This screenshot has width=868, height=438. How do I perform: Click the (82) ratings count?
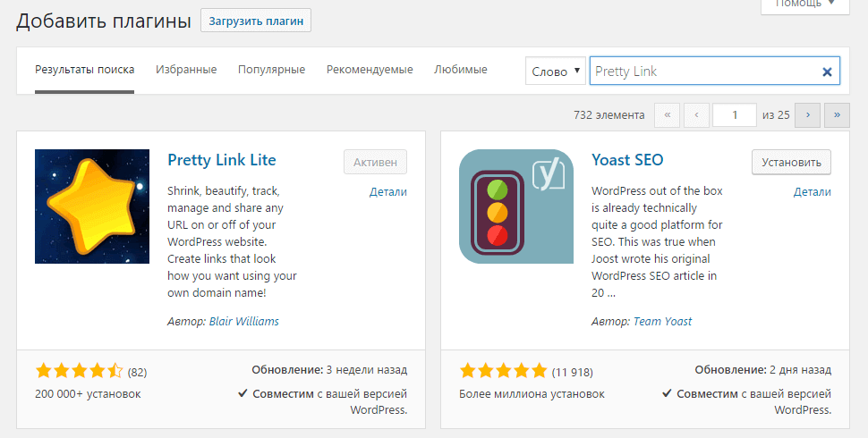137,372
